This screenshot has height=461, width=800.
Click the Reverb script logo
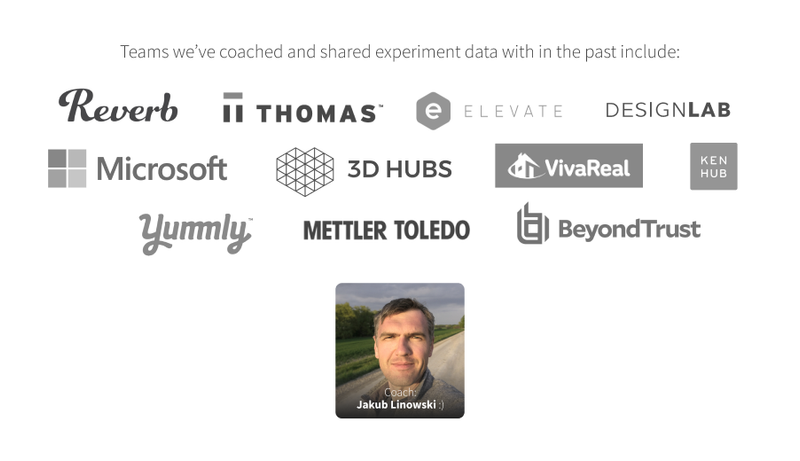[x=118, y=106]
